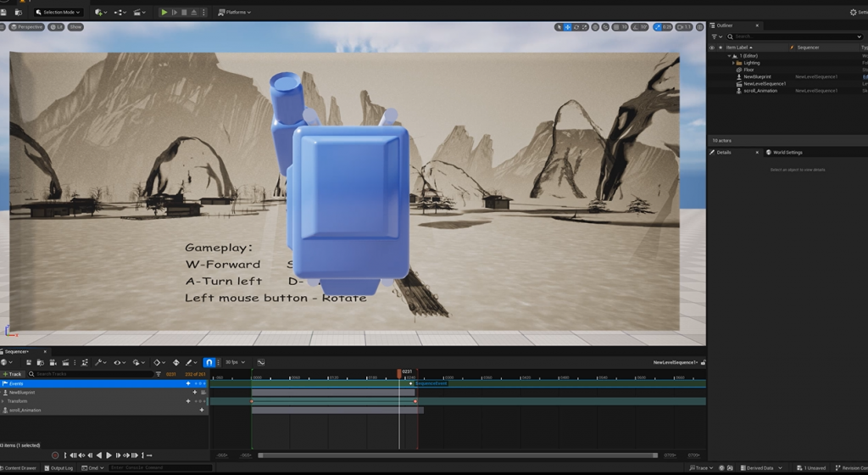Click the Search Tracks field in Sequencer
This screenshot has height=475, width=868.
[x=90, y=374]
